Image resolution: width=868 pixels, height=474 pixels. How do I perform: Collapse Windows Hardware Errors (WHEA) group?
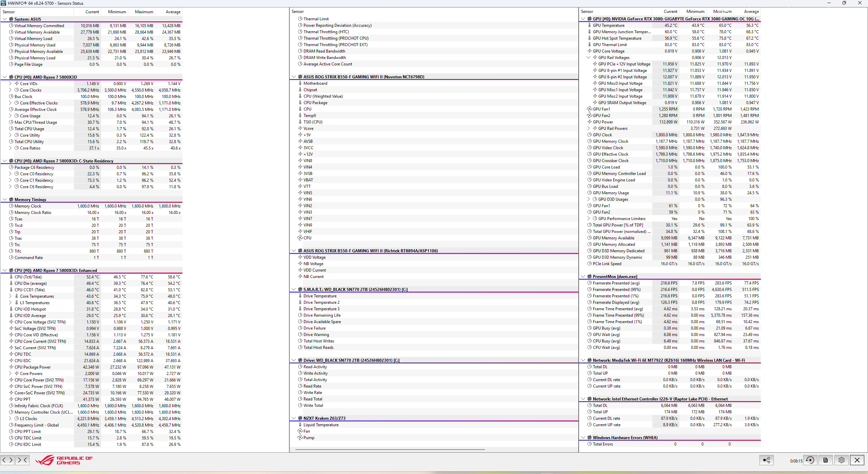click(x=583, y=438)
